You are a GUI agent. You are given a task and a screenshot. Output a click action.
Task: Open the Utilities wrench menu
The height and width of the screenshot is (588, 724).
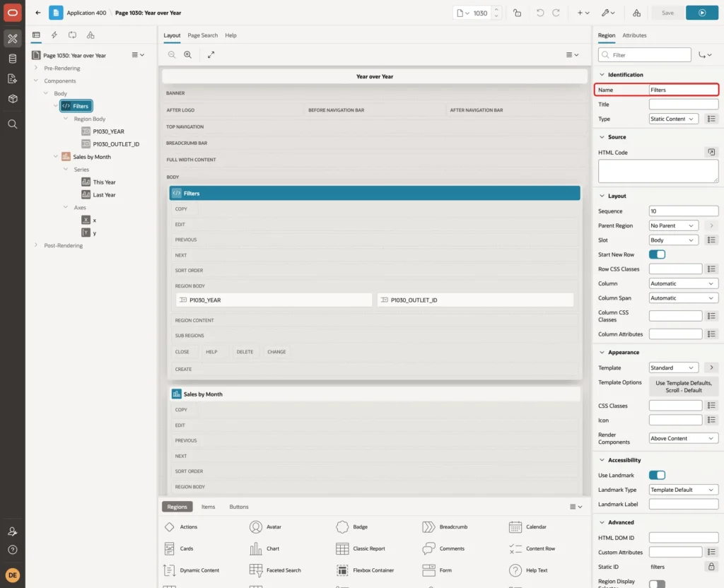point(608,13)
